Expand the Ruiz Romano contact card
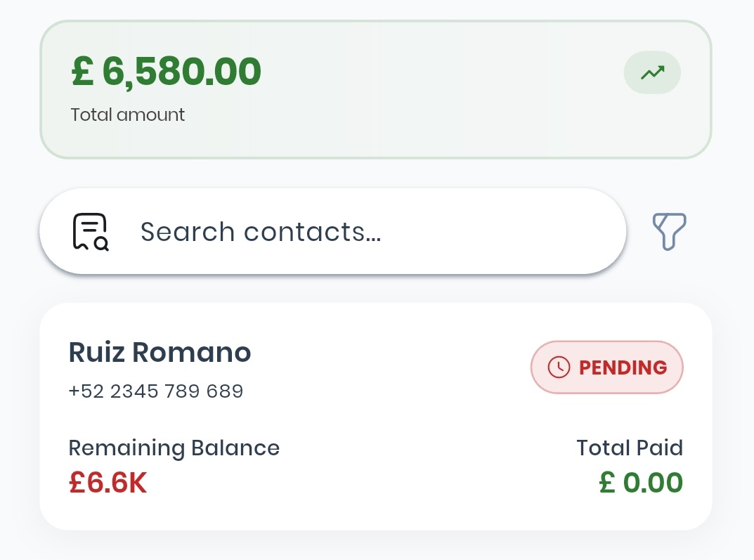The width and height of the screenshot is (754, 560). (377, 415)
